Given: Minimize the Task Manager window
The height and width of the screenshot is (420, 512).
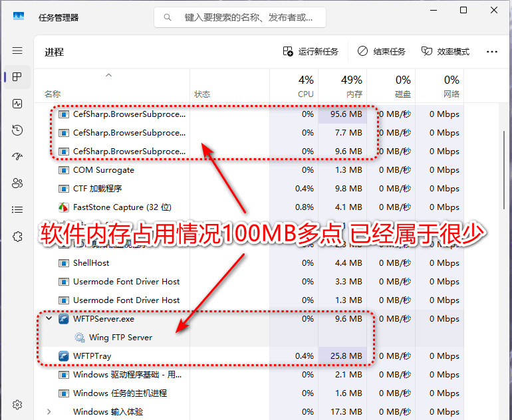Looking at the screenshot, I should [x=434, y=10].
